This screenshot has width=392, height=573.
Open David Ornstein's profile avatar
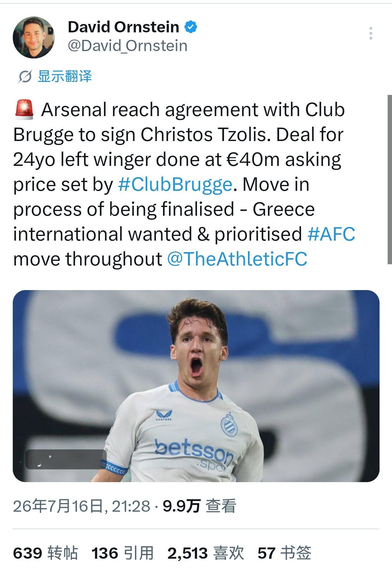pyautogui.click(x=34, y=37)
